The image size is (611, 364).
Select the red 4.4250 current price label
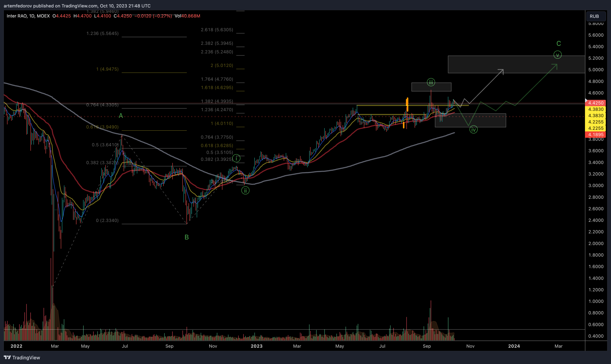(596, 103)
